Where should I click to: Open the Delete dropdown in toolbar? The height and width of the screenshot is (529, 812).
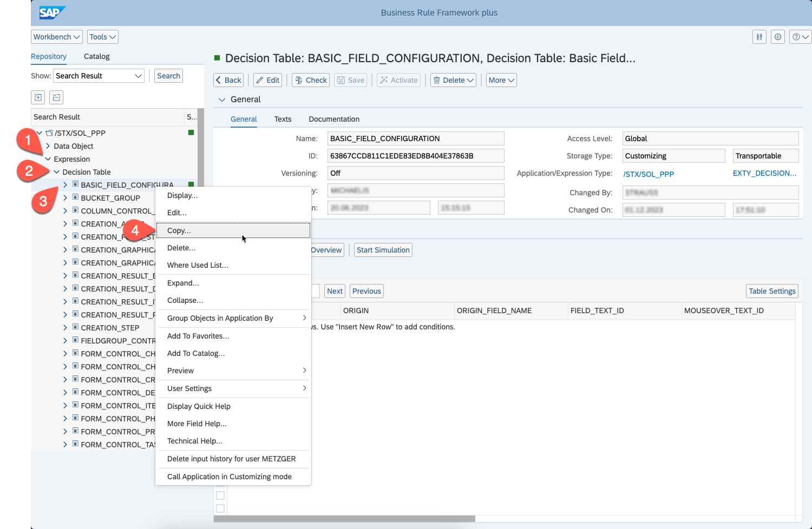pos(454,80)
